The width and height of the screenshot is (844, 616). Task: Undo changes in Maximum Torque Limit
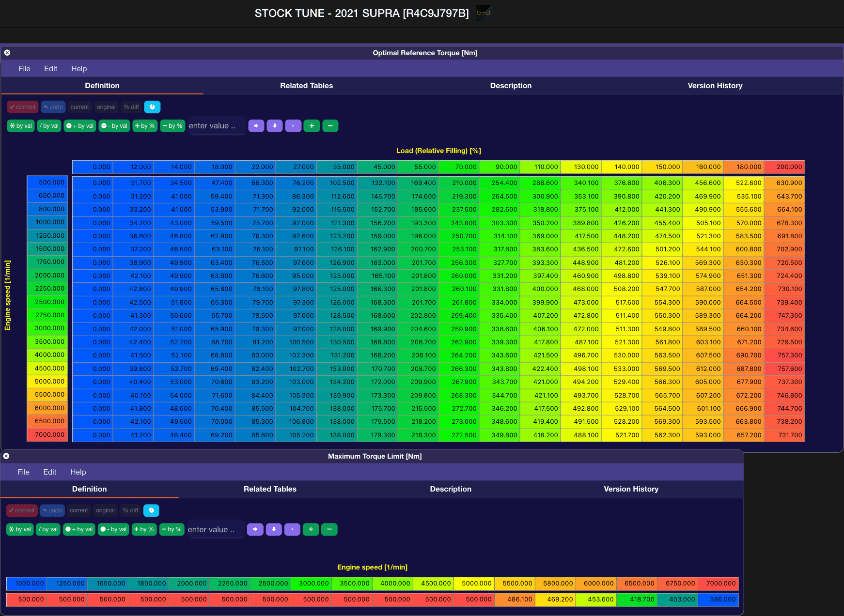tap(52, 510)
